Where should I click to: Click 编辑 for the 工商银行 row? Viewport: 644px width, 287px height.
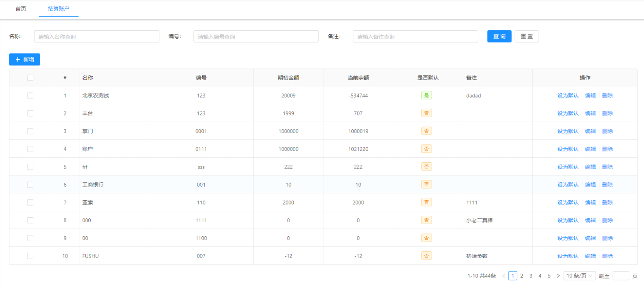tap(590, 185)
